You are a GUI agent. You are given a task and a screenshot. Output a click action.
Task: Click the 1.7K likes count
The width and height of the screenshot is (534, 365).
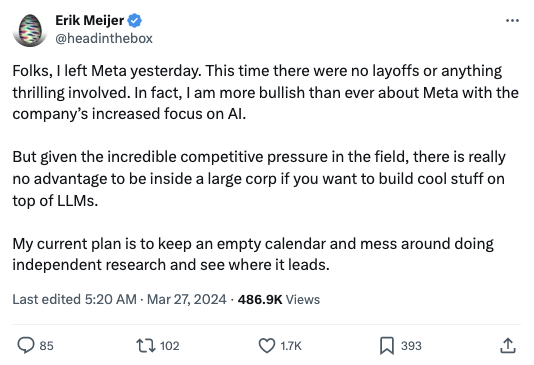tap(291, 346)
